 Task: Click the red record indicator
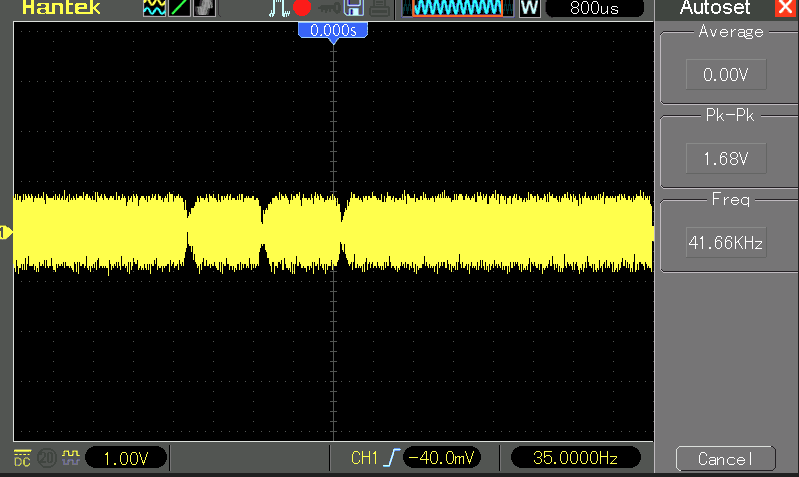tap(302, 9)
